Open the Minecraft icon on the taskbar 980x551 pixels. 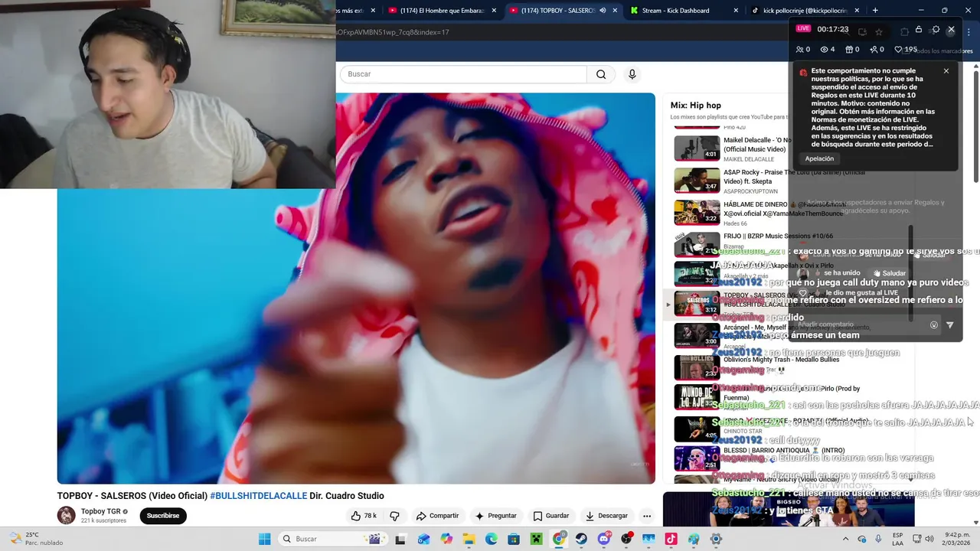click(x=537, y=539)
